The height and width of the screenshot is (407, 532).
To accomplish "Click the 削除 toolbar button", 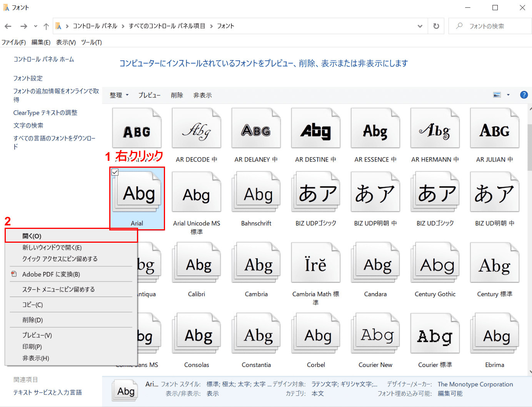I will pyautogui.click(x=177, y=95).
